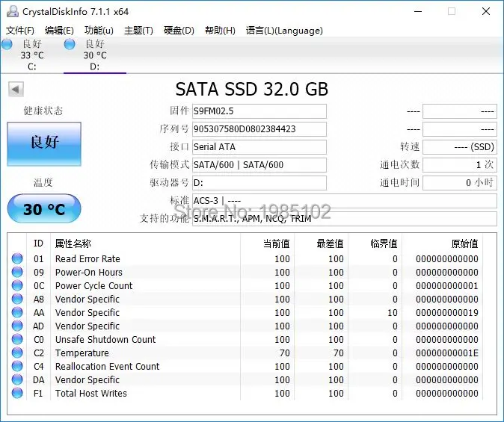Click the 30 °C temperature button

(x=44, y=208)
